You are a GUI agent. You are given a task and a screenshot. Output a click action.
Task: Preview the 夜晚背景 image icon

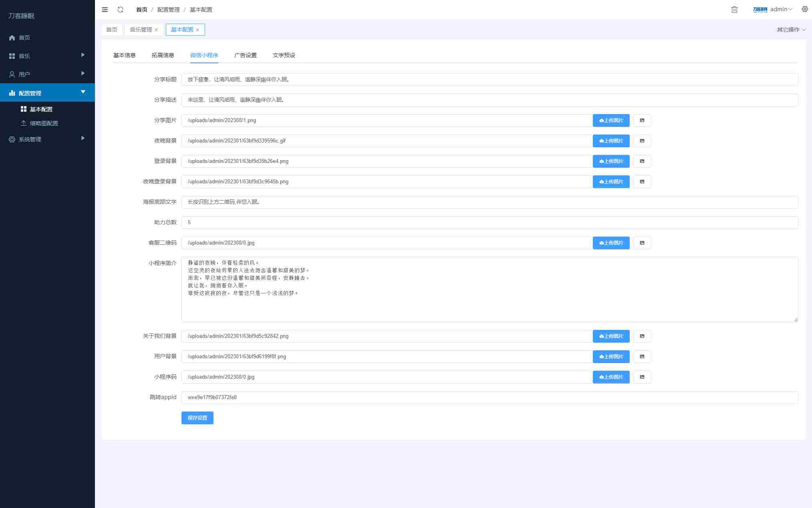pyautogui.click(x=642, y=141)
